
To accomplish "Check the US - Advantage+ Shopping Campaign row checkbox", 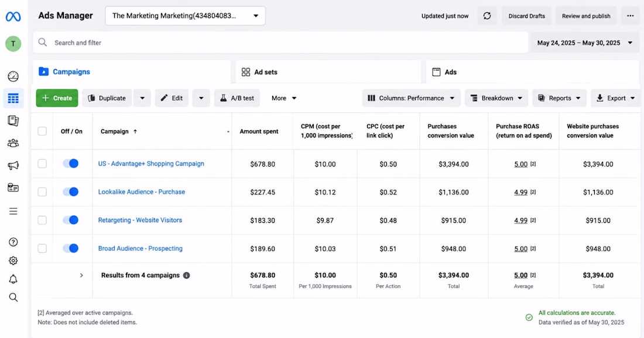I will [x=42, y=164].
